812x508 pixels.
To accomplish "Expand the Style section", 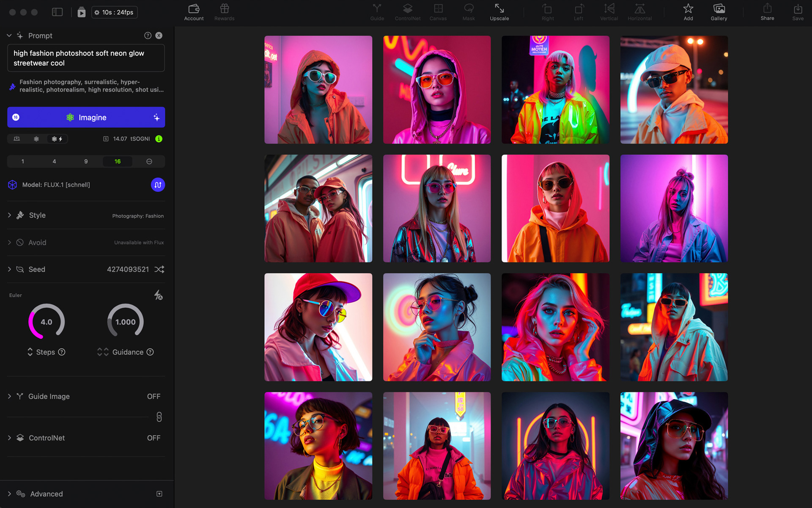I will [9, 215].
